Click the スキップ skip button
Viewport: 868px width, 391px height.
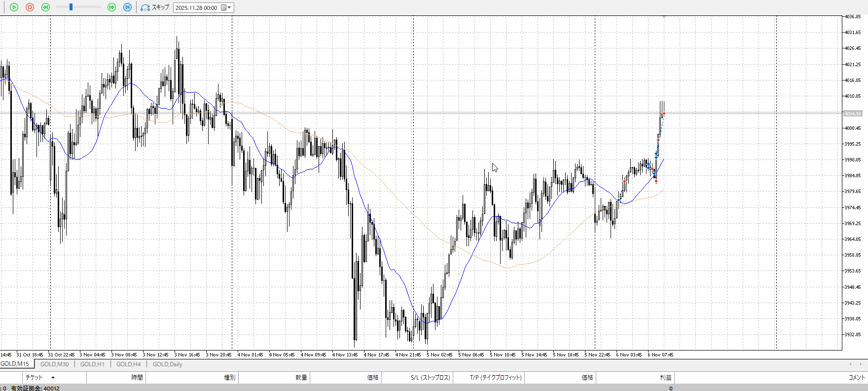[155, 7]
